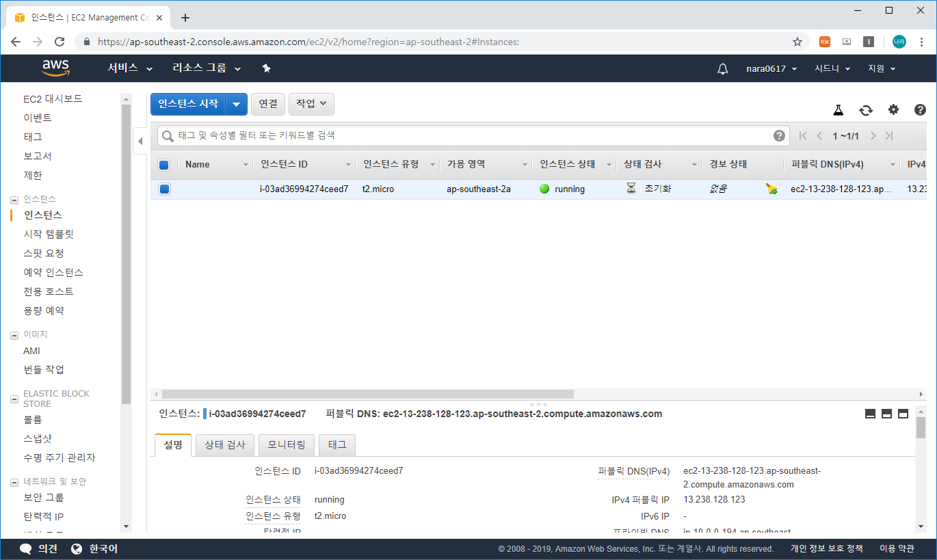Viewport: 937px width, 560px height.
Task: Maximize the details pane
Action: pyautogui.click(x=903, y=414)
